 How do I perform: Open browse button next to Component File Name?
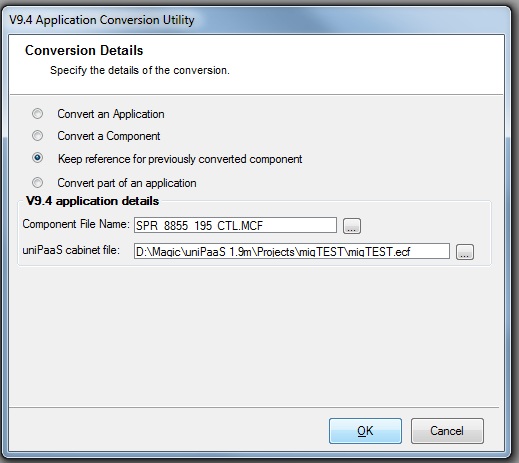(x=352, y=226)
